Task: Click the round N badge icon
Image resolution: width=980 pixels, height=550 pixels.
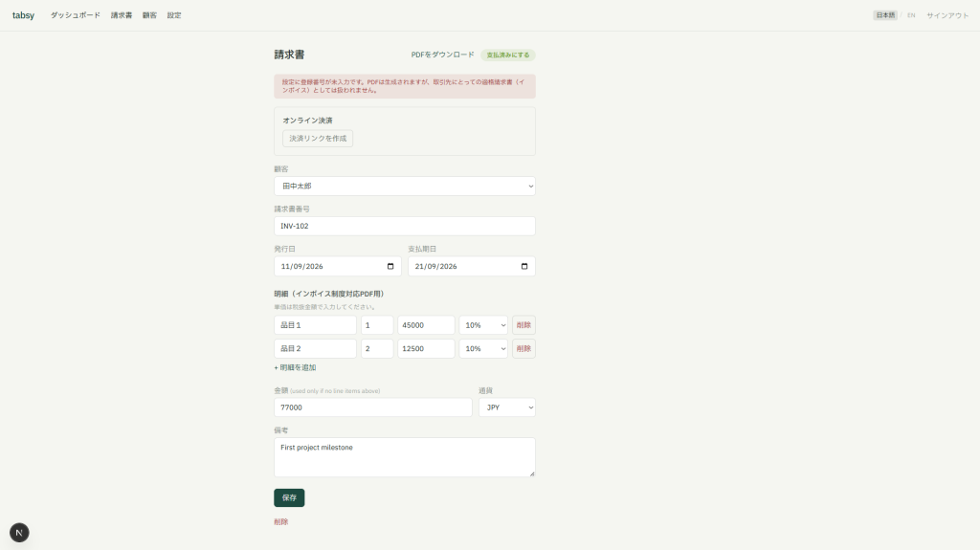Action: click(x=19, y=533)
